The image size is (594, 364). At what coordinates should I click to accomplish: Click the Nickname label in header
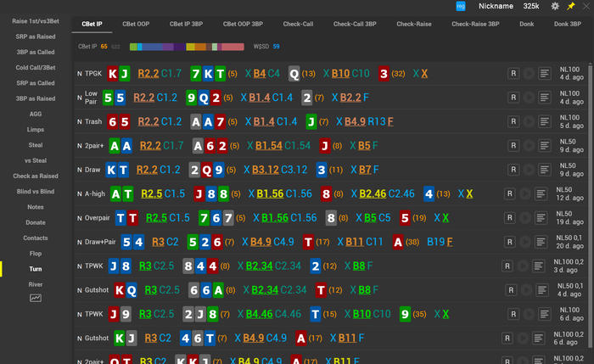pos(496,6)
